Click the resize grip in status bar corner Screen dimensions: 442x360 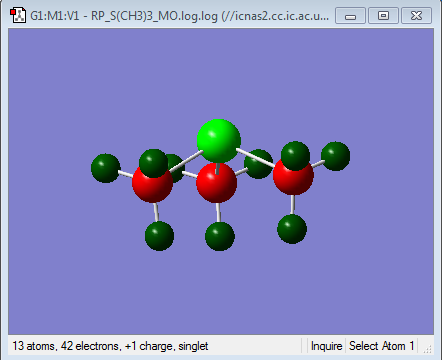(x=427, y=349)
